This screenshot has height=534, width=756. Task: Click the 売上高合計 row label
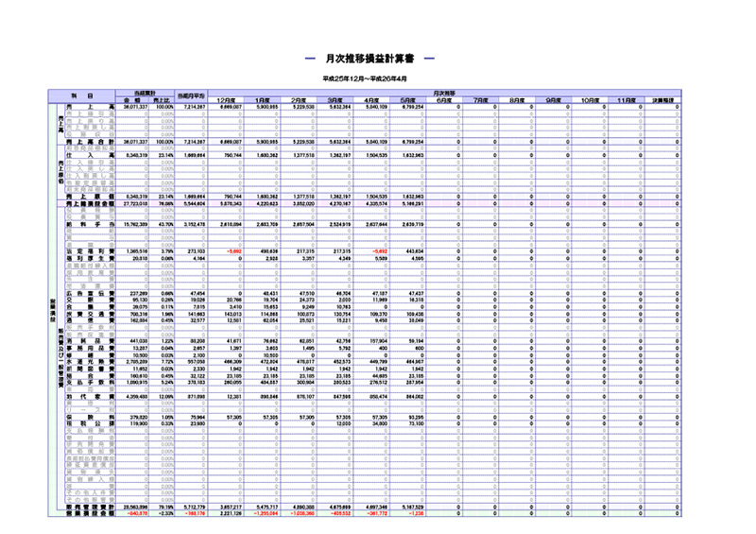(x=90, y=142)
